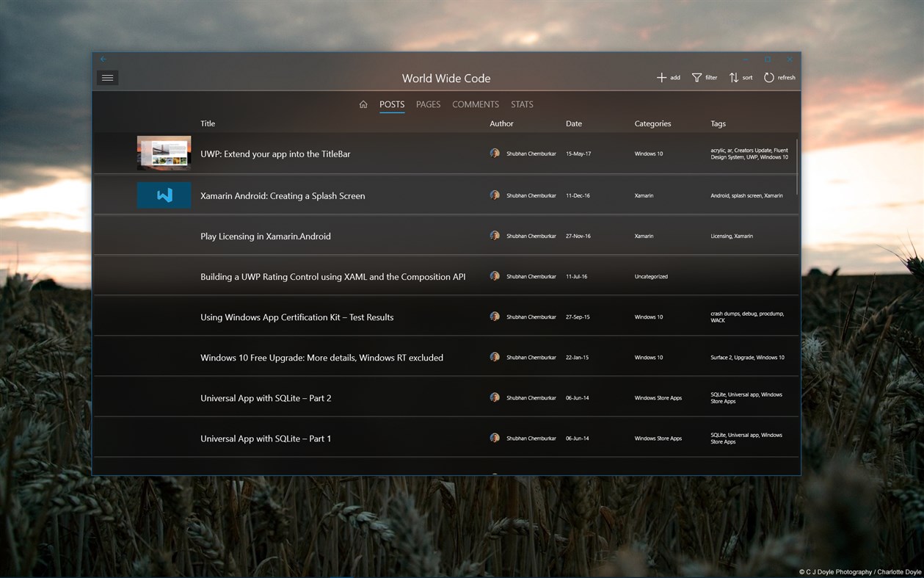Add a new post
924x578 pixels.
tap(668, 77)
